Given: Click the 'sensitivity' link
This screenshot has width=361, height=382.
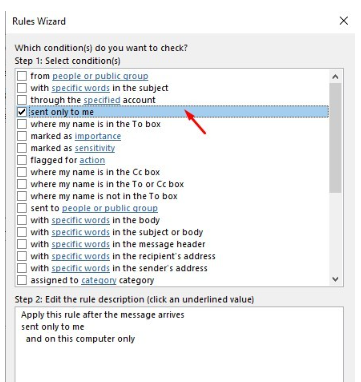Looking at the screenshot, I should (95, 148).
